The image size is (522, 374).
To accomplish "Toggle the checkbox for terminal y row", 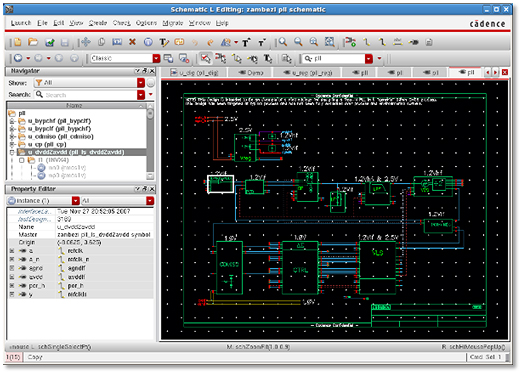I will [12, 294].
